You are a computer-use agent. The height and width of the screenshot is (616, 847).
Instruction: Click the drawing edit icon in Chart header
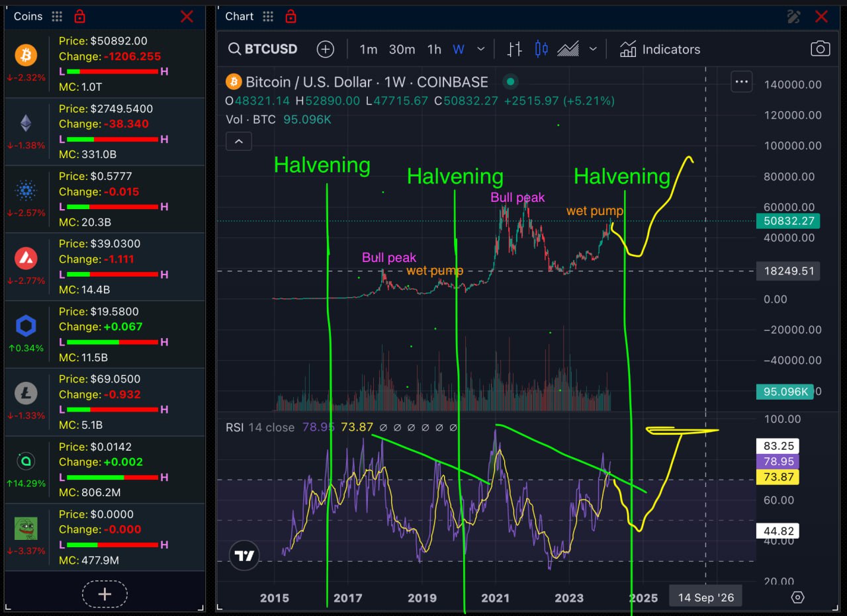(x=795, y=17)
